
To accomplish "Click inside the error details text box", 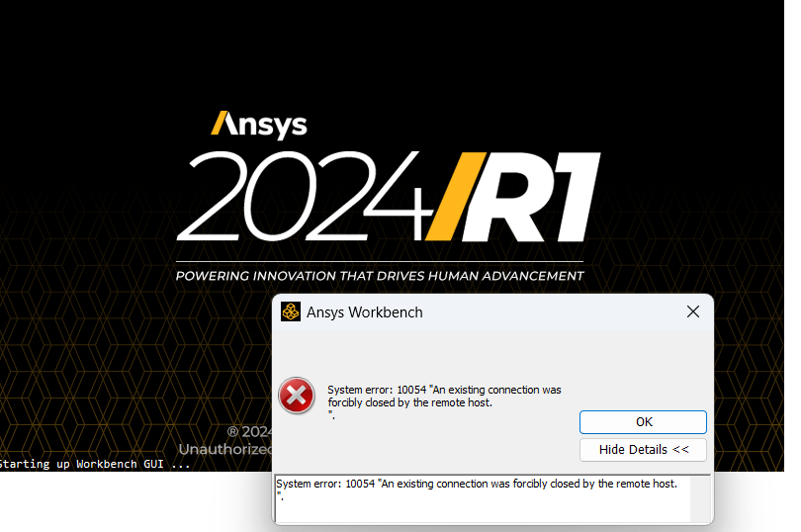I will pyautogui.click(x=492, y=498).
